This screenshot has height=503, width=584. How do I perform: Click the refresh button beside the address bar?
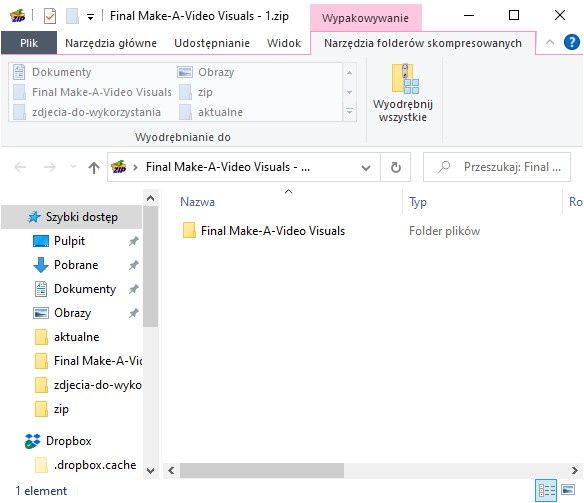click(396, 167)
